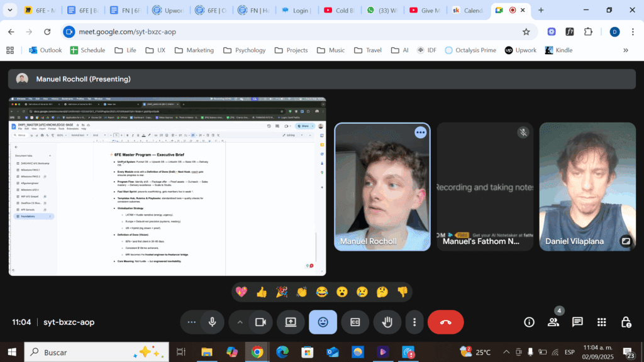Viewport: 644px width, 362px height.
Task: Toggle the camera on/off button
Action: point(260,322)
